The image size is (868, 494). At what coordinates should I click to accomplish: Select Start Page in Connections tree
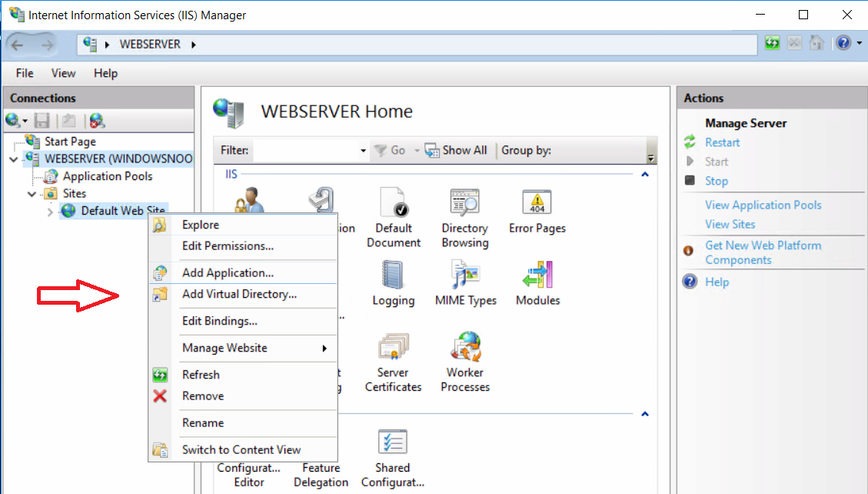(x=70, y=142)
